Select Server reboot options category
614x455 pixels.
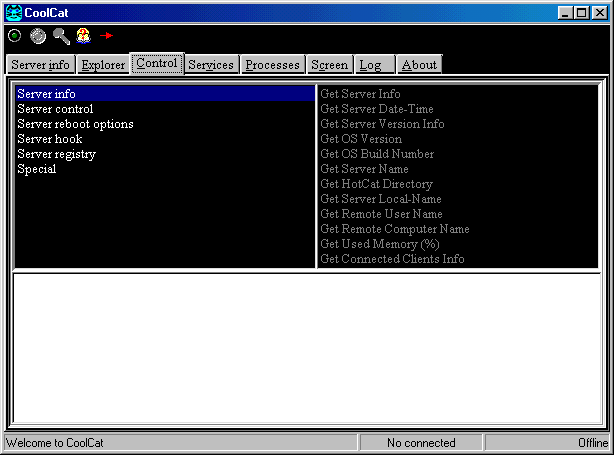(x=75, y=124)
